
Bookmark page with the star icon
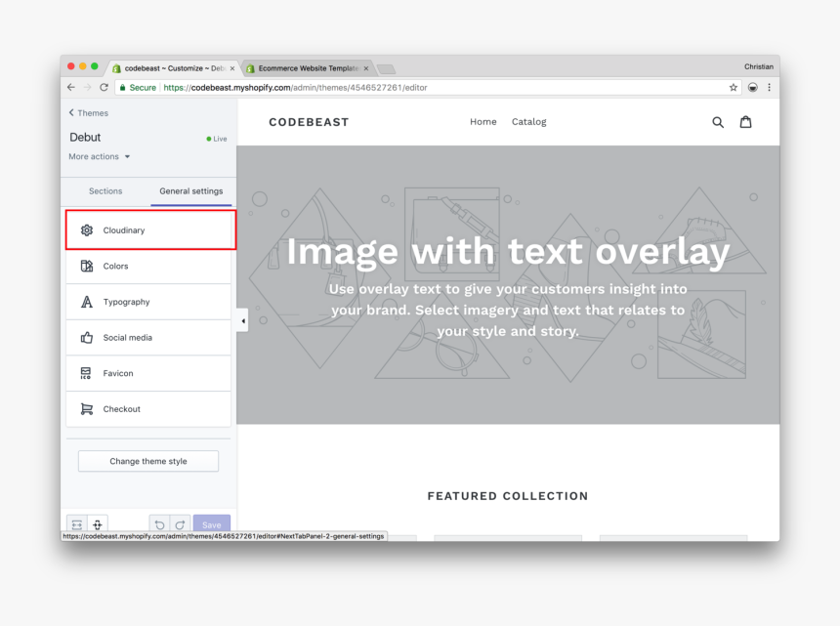point(734,87)
